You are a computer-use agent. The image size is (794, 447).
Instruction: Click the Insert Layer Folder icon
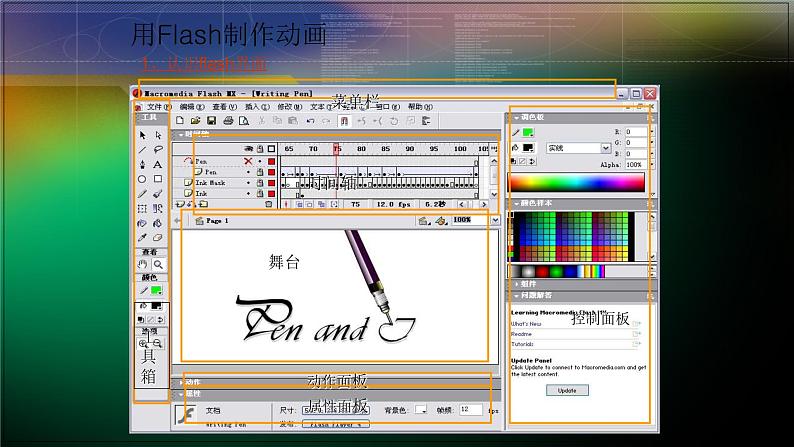pyautogui.click(x=203, y=204)
